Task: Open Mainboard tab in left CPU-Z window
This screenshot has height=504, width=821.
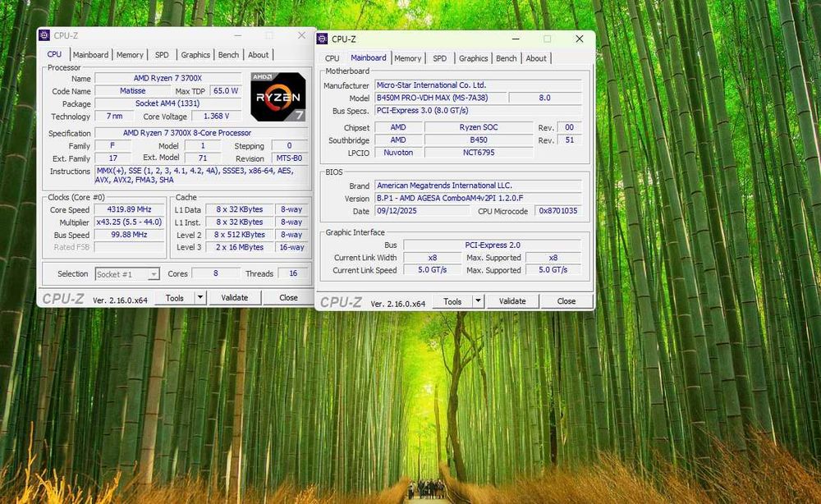Action: point(90,54)
